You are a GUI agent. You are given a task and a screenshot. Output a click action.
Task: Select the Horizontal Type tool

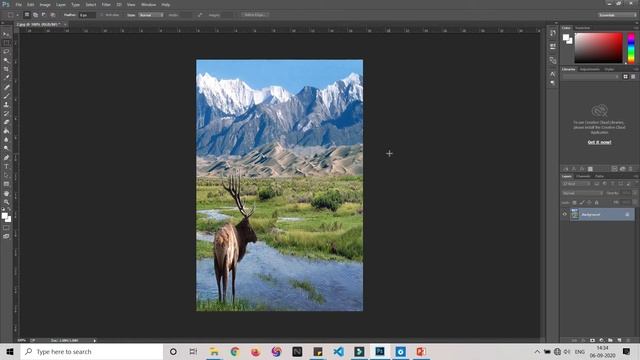[6, 167]
